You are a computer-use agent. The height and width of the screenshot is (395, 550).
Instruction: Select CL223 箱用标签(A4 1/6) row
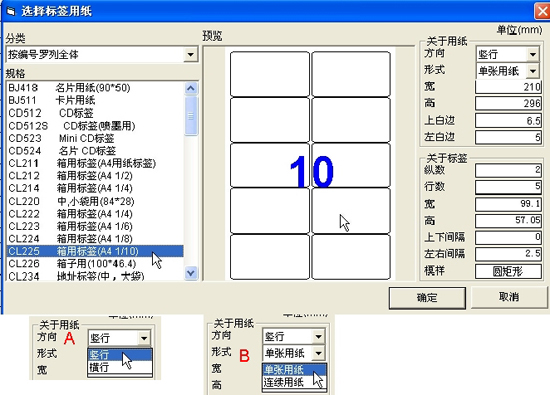pos(95,226)
